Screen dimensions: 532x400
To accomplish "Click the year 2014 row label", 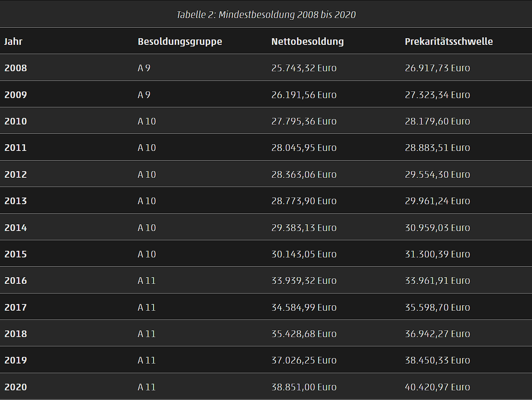I will (15, 228).
